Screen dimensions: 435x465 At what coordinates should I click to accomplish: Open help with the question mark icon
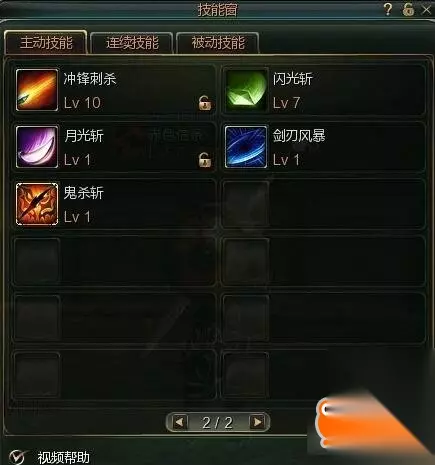388,9
